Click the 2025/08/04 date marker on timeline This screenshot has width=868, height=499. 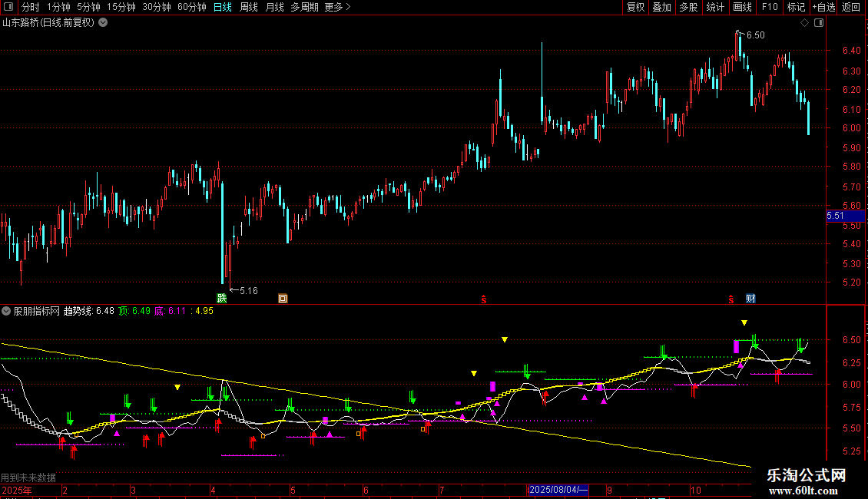(558, 490)
